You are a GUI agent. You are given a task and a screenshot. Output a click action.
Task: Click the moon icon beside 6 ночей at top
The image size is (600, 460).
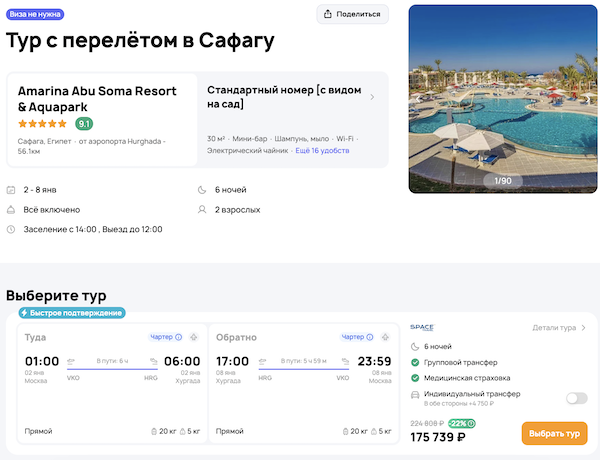tap(203, 190)
